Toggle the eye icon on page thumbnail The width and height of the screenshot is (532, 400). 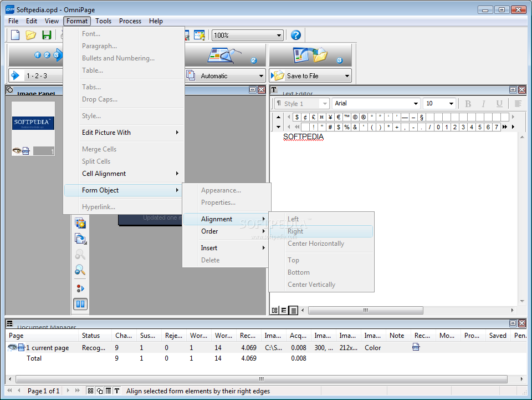click(17, 150)
